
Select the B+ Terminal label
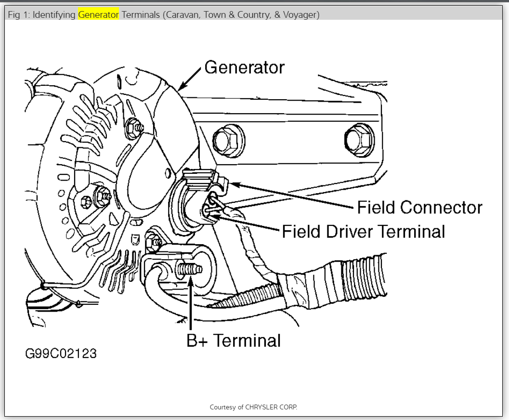point(234,341)
